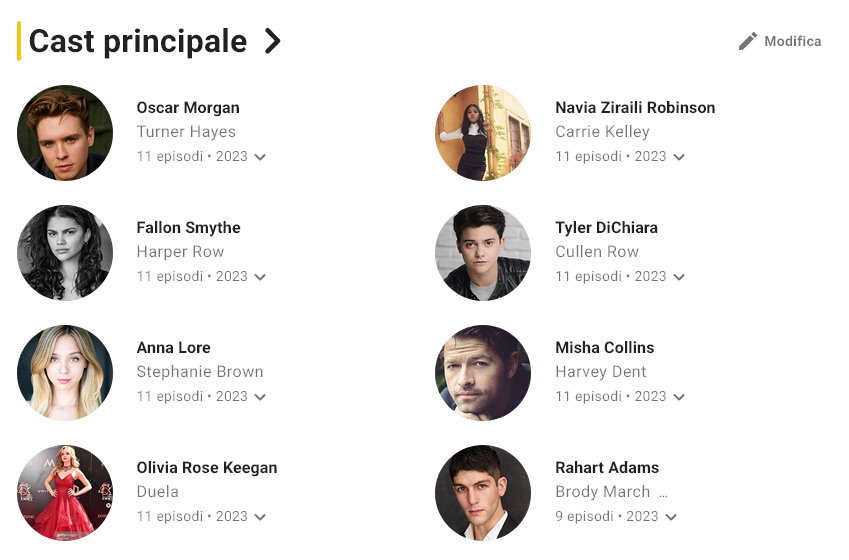Expand Olivia Rose Keegan's episodes chevron
849x560 pixels.
pyautogui.click(x=260, y=517)
